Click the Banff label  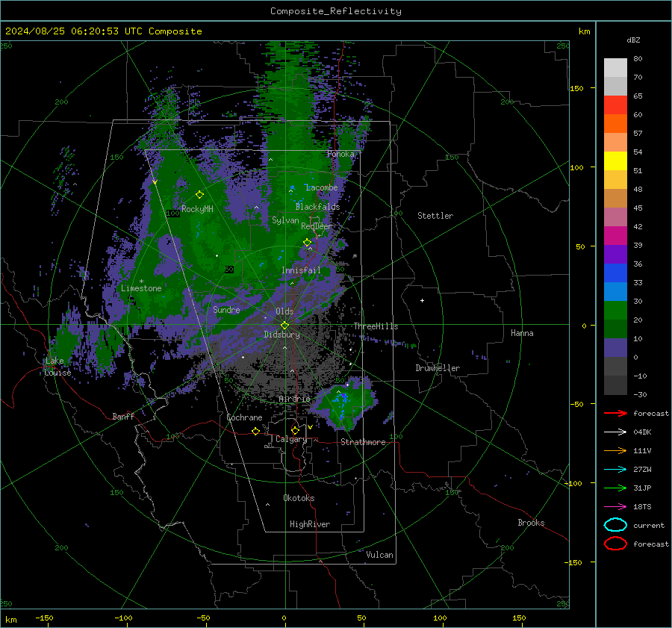pyautogui.click(x=123, y=417)
